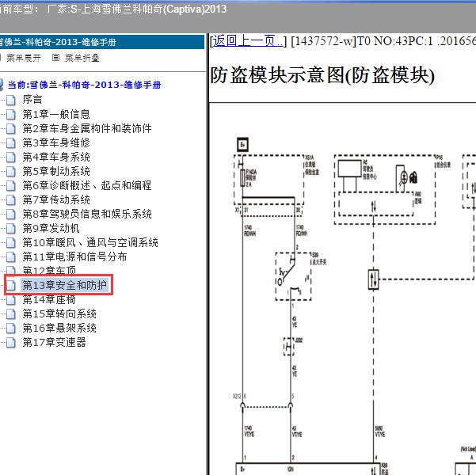Screen dimensions: 476x475
Task: Click the 当前:雪佛兰-科帕奇-2013-维修手册 root node
Action: [x=84, y=85]
